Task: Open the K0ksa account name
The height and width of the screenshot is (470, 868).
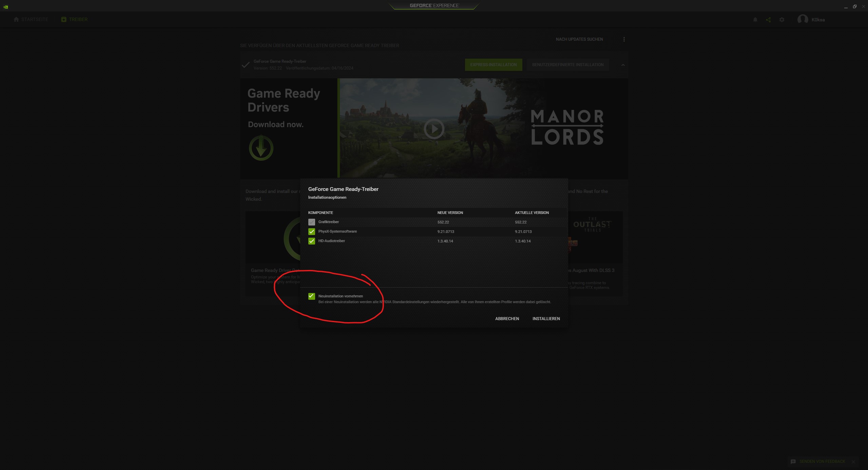Action: (818, 20)
